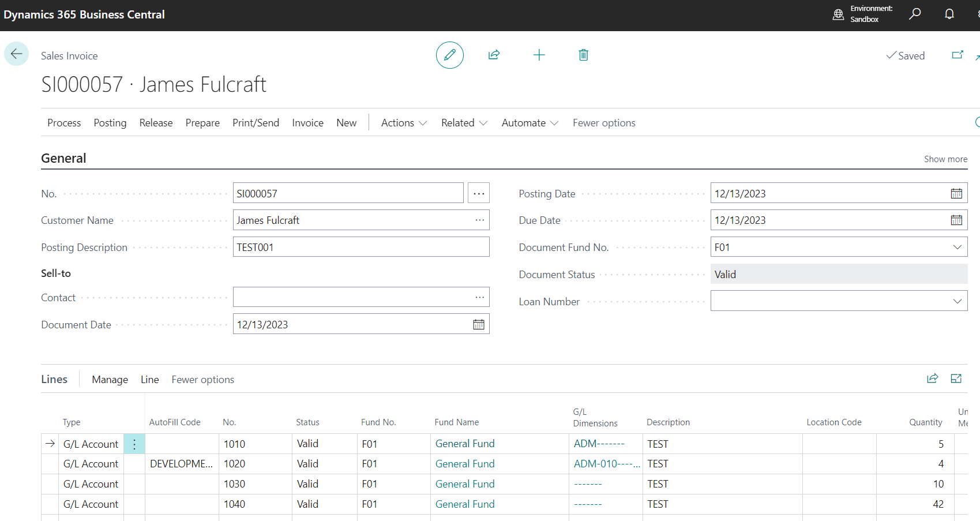
Task: Open the Prepare menu
Action: pyautogui.click(x=202, y=123)
